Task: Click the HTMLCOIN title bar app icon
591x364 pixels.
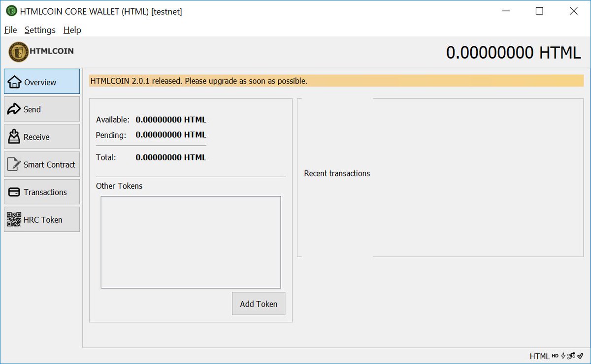Action: point(11,11)
